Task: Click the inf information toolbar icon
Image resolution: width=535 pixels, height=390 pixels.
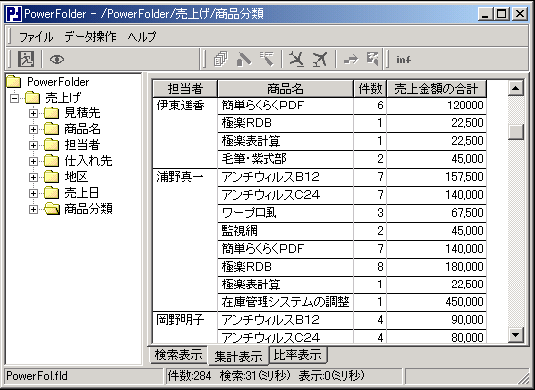Action: click(403, 60)
